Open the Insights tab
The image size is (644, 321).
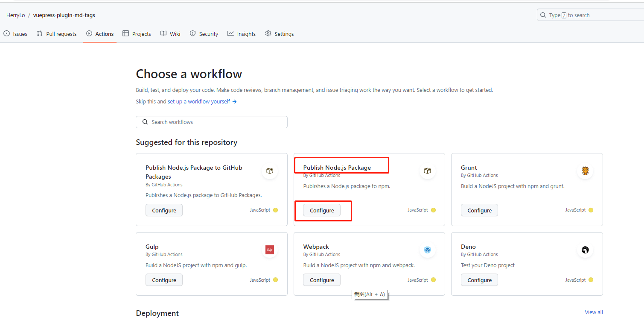point(242,34)
